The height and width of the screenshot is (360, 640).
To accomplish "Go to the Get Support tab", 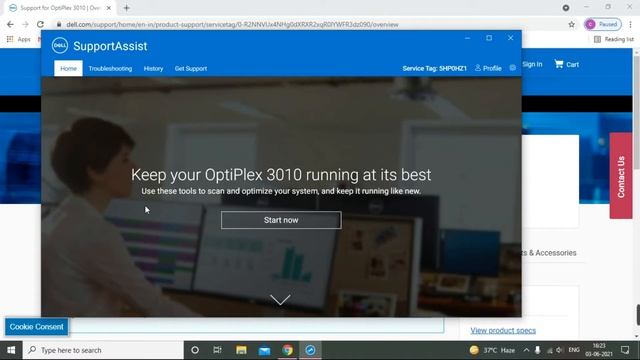I will tap(191, 69).
